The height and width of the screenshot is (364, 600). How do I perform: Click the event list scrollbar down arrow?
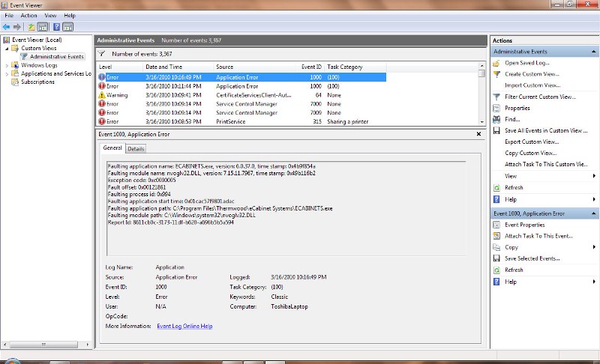tap(481, 122)
